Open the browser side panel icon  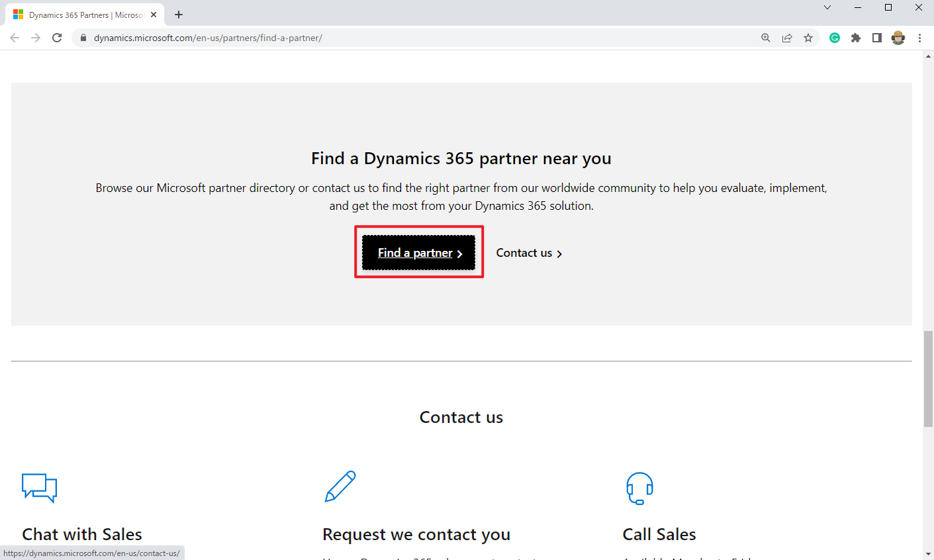(x=876, y=38)
